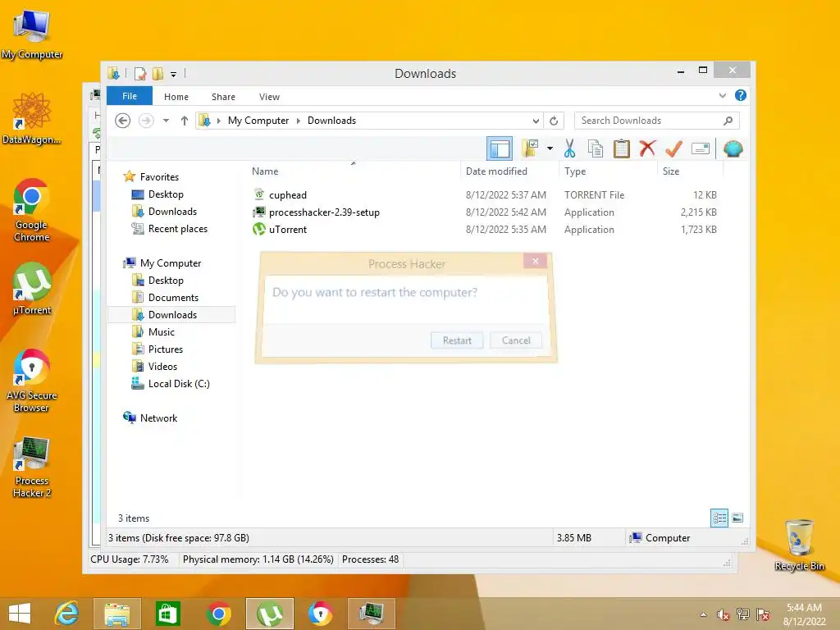Select Downloads under Favorites
The width and height of the screenshot is (840, 630).
(x=172, y=212)
